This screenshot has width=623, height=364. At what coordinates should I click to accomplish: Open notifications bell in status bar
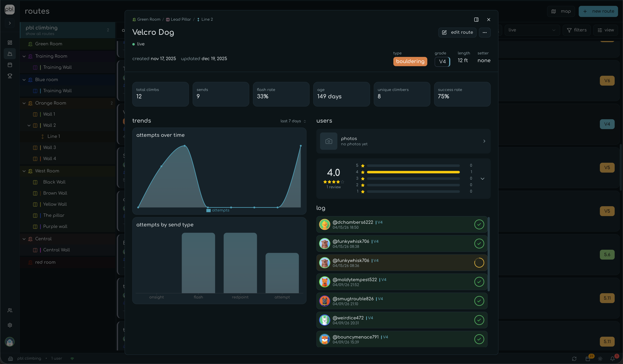[612, 359]
